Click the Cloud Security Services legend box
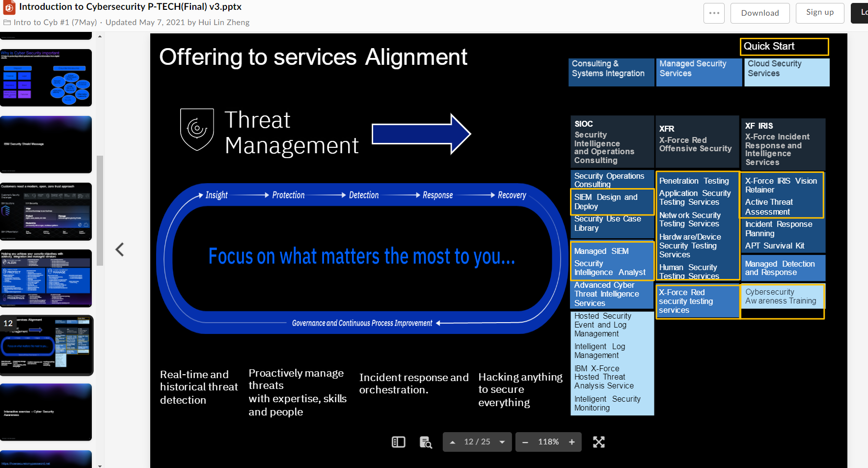The width and height of the screenshot is (868, 468). [x=787, y=72]
